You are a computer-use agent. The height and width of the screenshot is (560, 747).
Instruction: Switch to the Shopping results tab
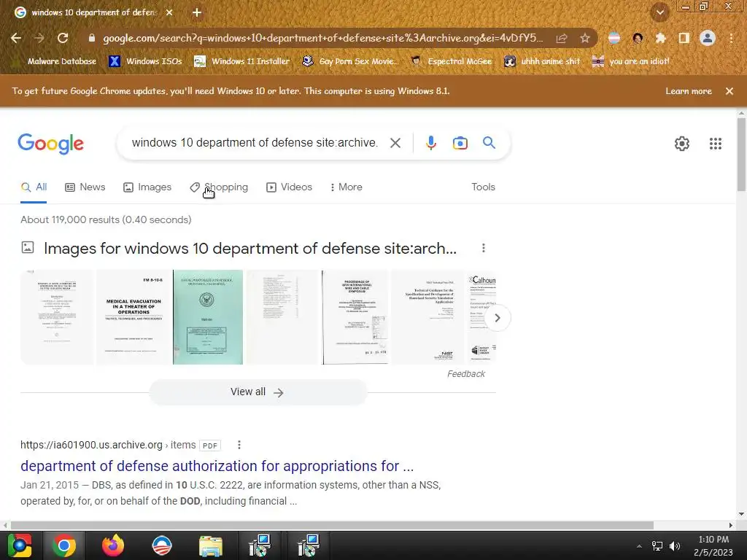point(219,187)
